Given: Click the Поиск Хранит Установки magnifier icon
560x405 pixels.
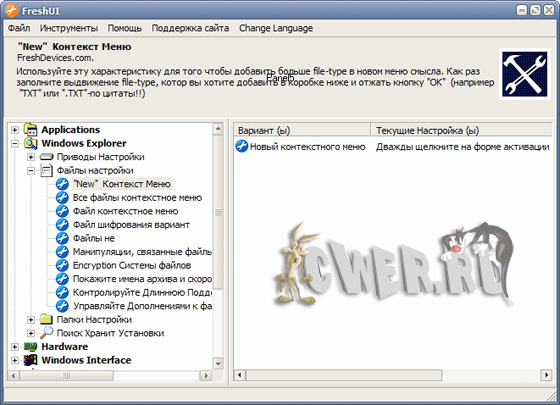Looking at the screenshot, I should coord(46,332).
